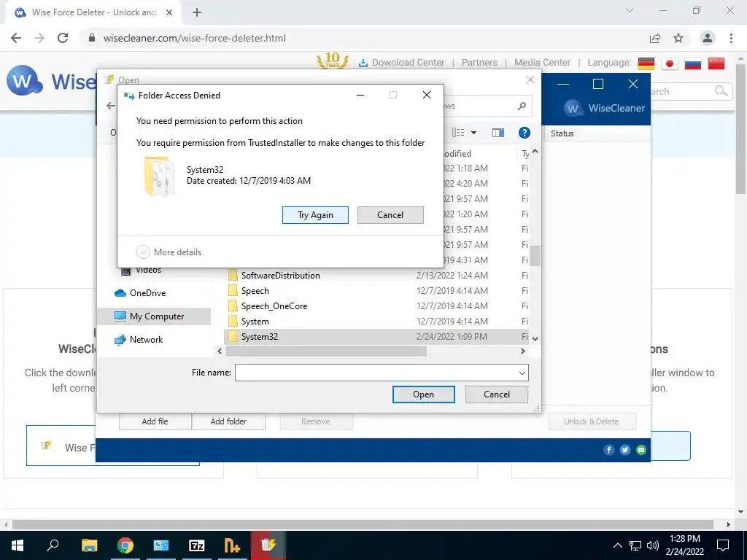Open a new Chrome tab
This screenshot has height=560, width=747.
click(x=197, y=12)
